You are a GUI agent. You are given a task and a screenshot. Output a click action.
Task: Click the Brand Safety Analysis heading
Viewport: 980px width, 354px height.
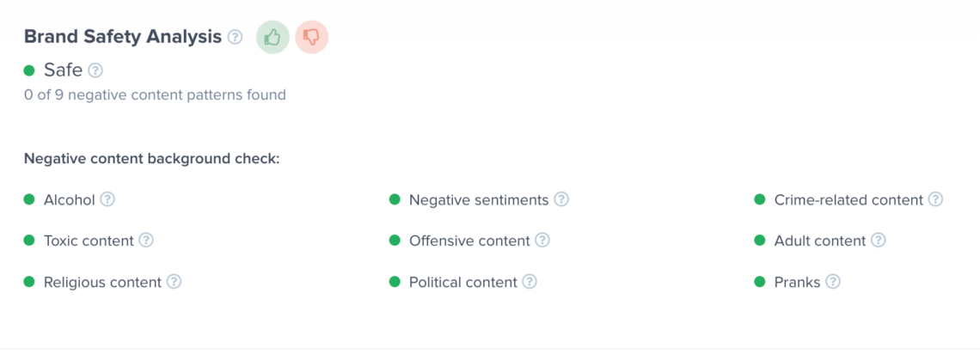(x=122, y=37)
